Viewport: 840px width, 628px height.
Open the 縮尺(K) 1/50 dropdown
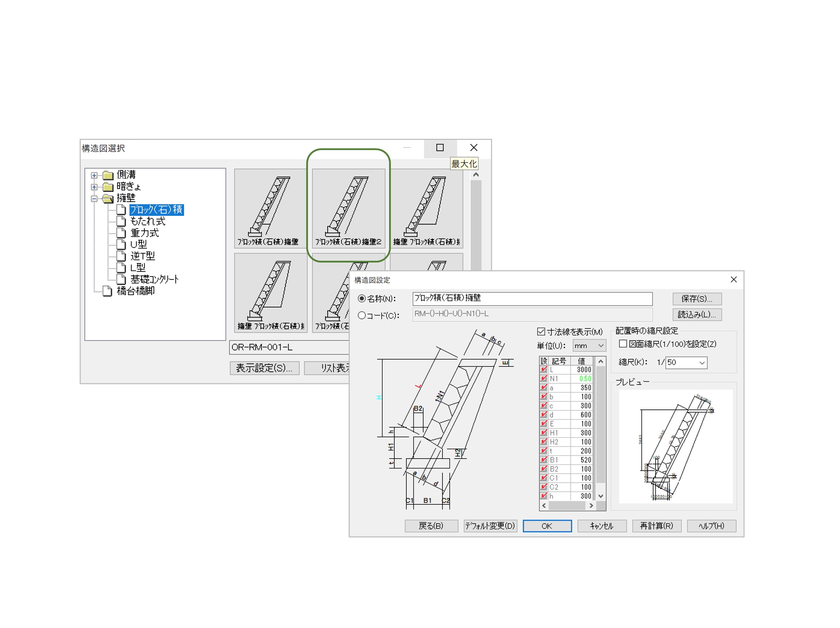[702, 362]
